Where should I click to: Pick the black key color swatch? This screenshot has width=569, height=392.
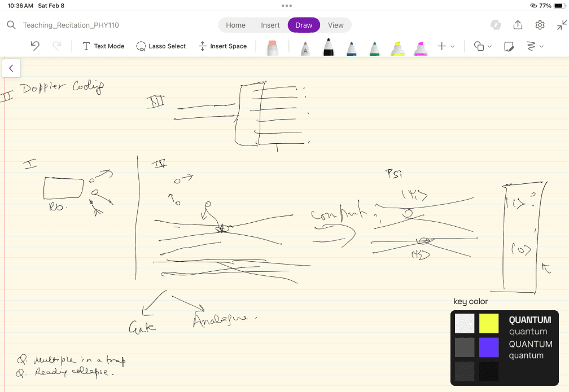[x=489, y=371]
